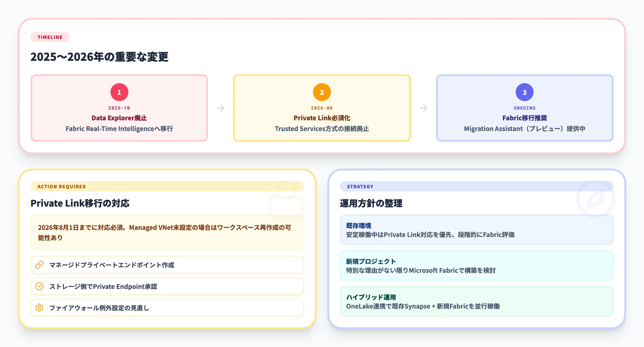Click the Private Link移行の対応 heading
The width and height of the screenshot is (644, 347).
click(x=80, y=203)
